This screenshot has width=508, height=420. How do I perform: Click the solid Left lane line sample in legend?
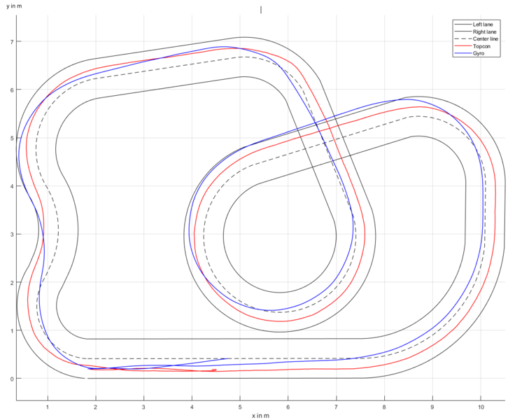pos(463,24)
